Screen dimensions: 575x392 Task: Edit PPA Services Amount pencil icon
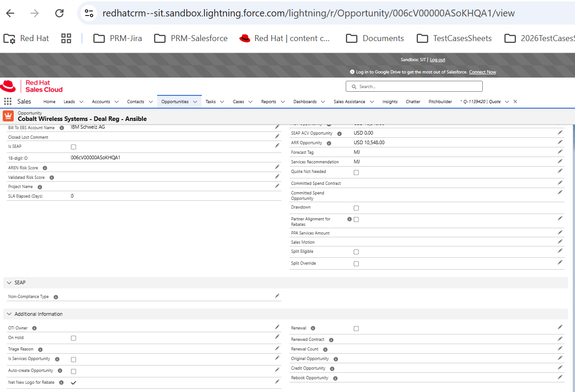pyautogui.click(x=560, y=232)
